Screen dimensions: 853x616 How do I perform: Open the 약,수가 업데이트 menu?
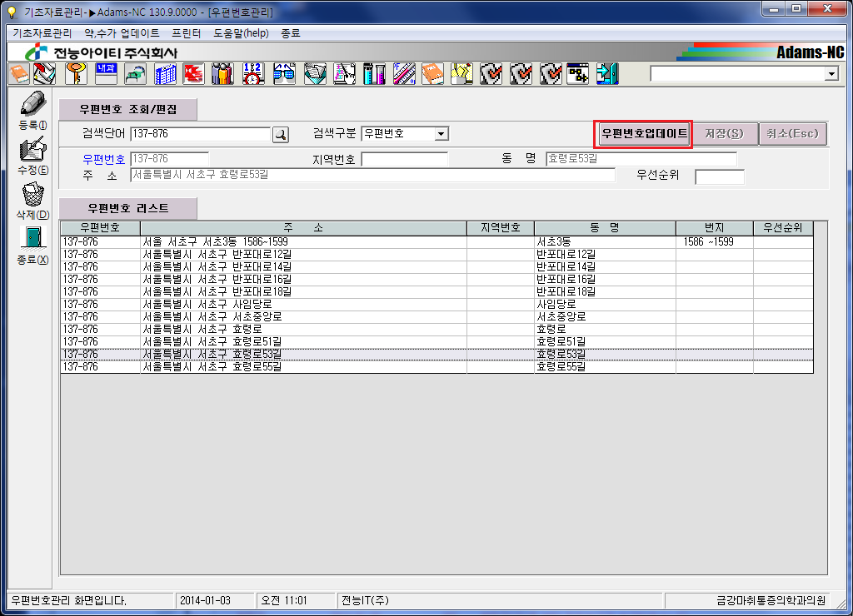122,33
